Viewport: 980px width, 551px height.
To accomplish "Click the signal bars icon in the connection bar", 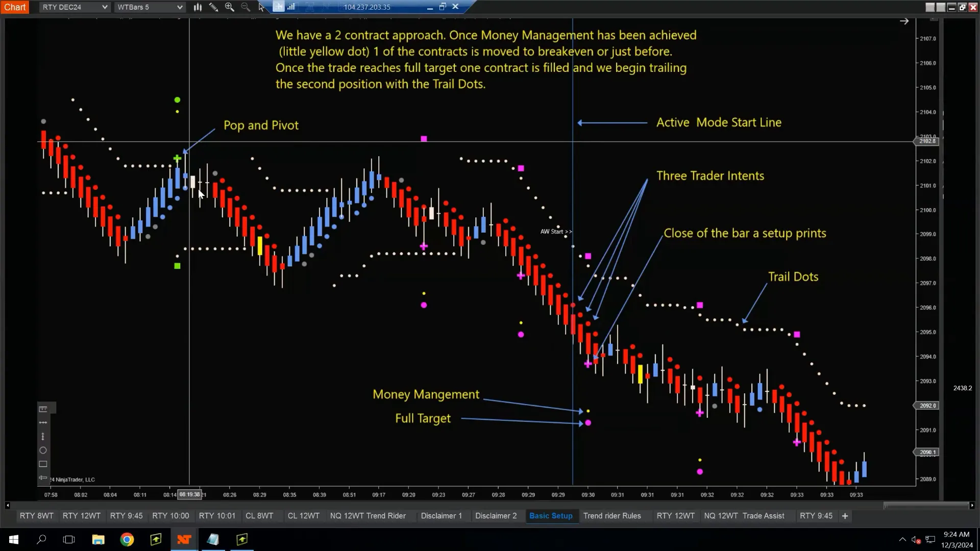I will [291, 7].
